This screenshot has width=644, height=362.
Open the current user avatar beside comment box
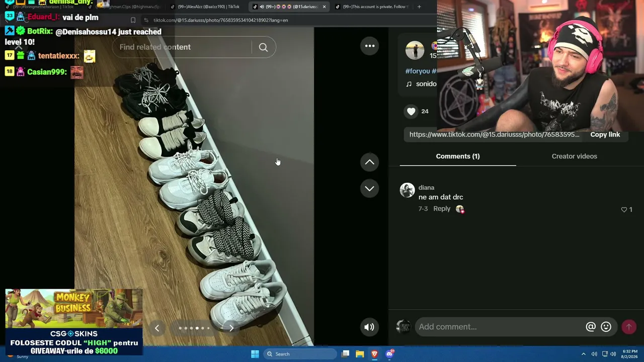coord(404,327)
